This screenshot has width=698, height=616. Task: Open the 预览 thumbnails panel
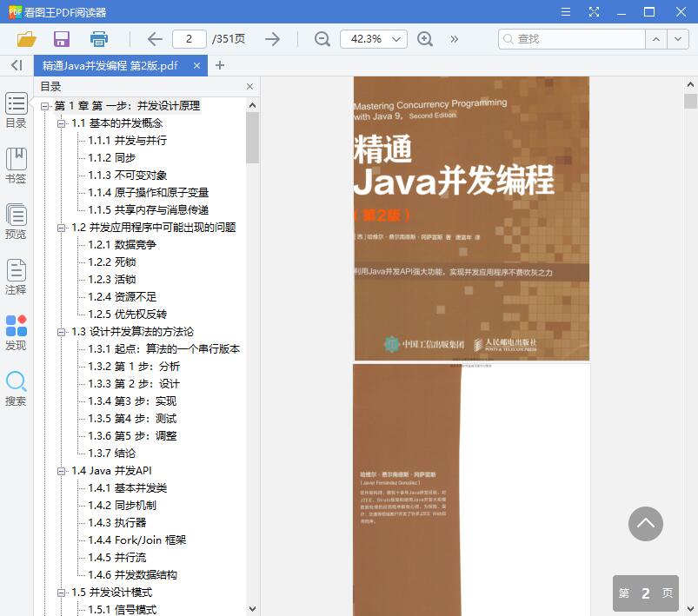click(x=16, y=222)
